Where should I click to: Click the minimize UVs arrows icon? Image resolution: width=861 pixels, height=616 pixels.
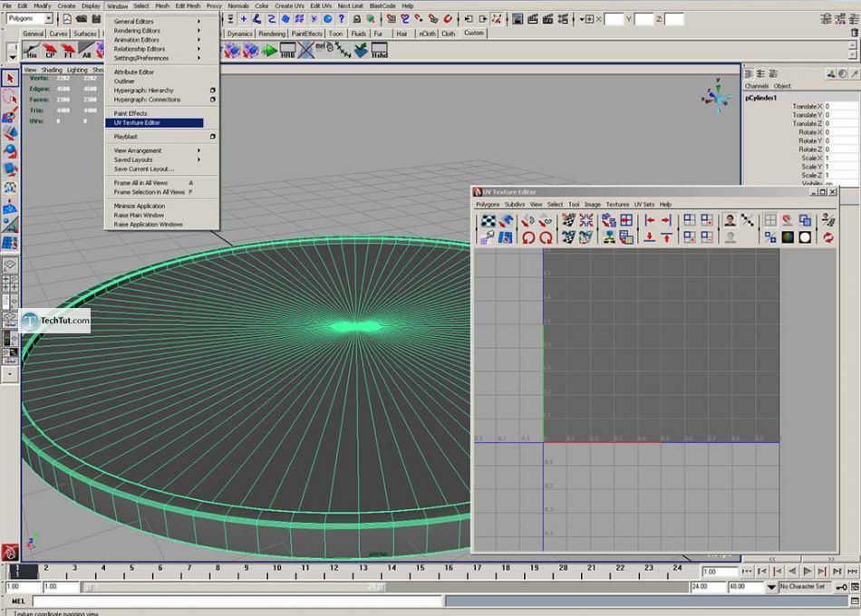tap(585, 221)
